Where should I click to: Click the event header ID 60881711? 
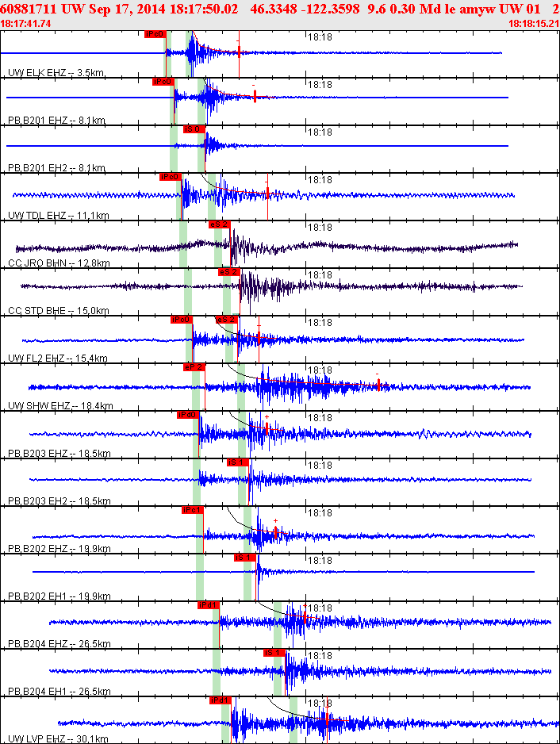tap(28, 9)
